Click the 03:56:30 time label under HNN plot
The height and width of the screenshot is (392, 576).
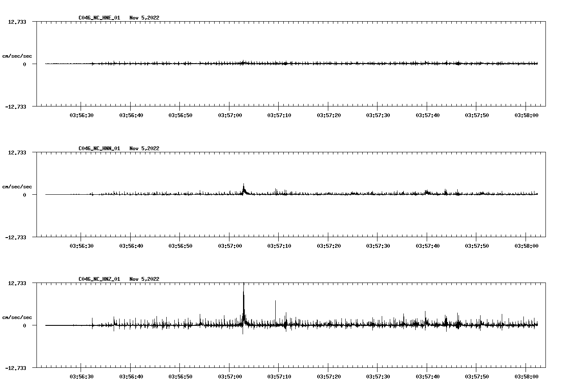tap(81, 246)
